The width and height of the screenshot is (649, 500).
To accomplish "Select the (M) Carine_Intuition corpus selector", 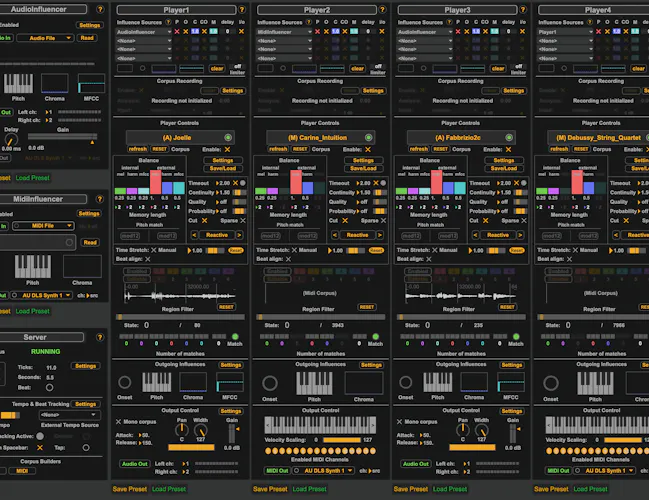I will point(319,137).
